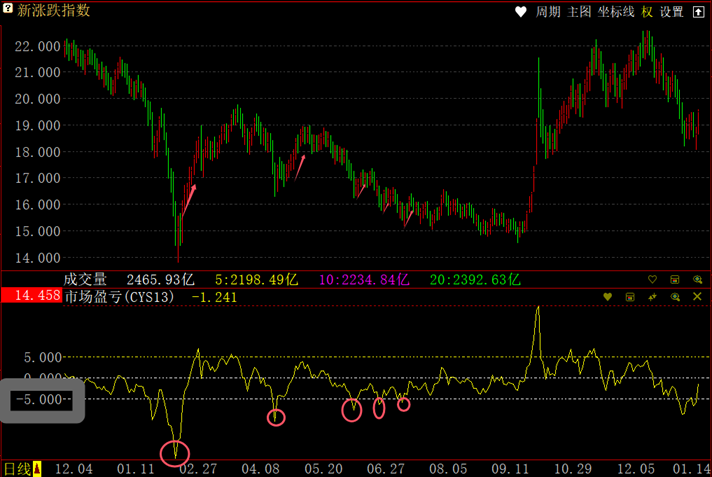Screen dimensions: 712x477
Task: Click the 12.05 date marker
Action: coord(636,469)
